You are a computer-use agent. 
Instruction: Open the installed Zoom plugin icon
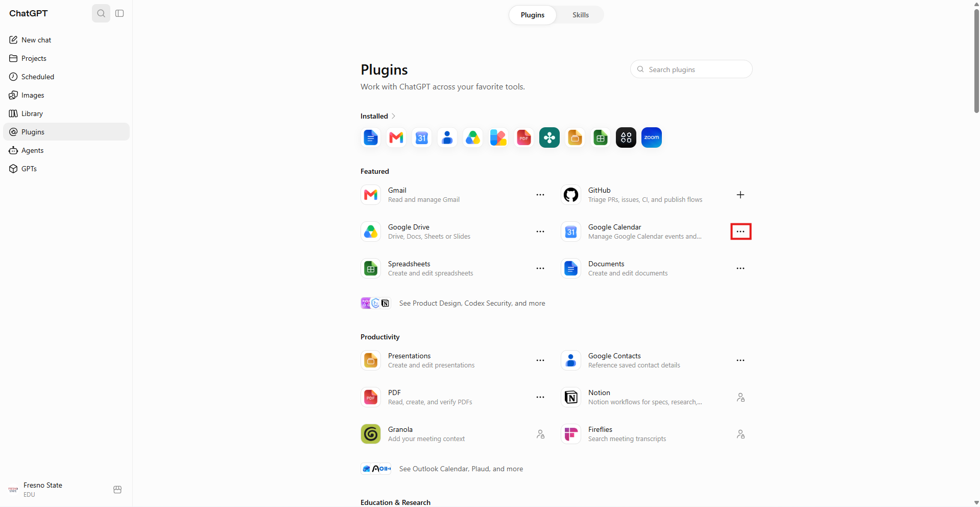pyautogui.click(x=652, y=137)
